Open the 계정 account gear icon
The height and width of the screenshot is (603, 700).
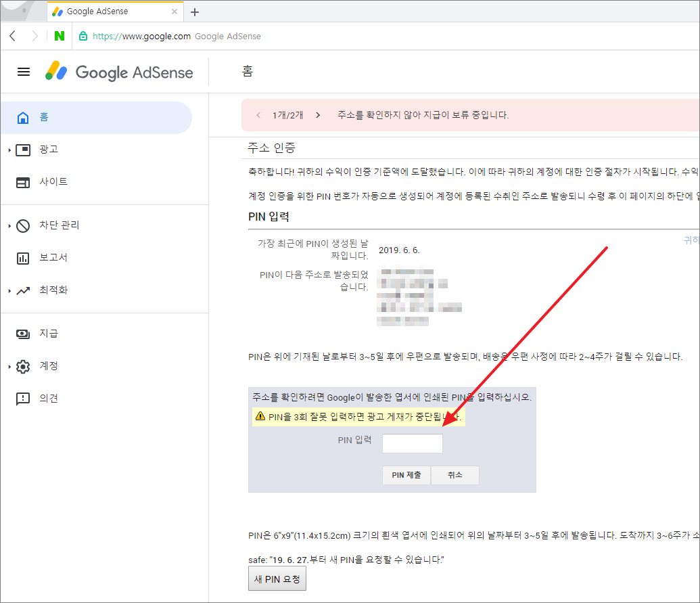pyautogui.click(x=23, y=366)
